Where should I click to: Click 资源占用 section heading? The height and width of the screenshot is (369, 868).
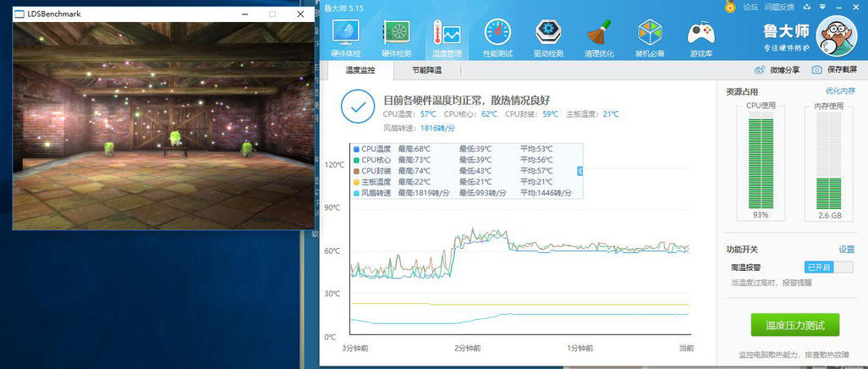point(742,92)
